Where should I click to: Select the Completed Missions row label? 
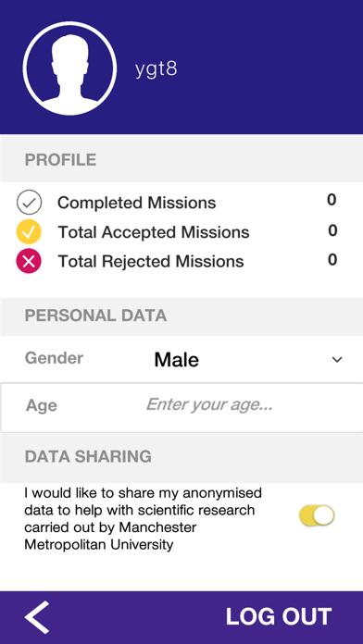(x=136, y=203)
